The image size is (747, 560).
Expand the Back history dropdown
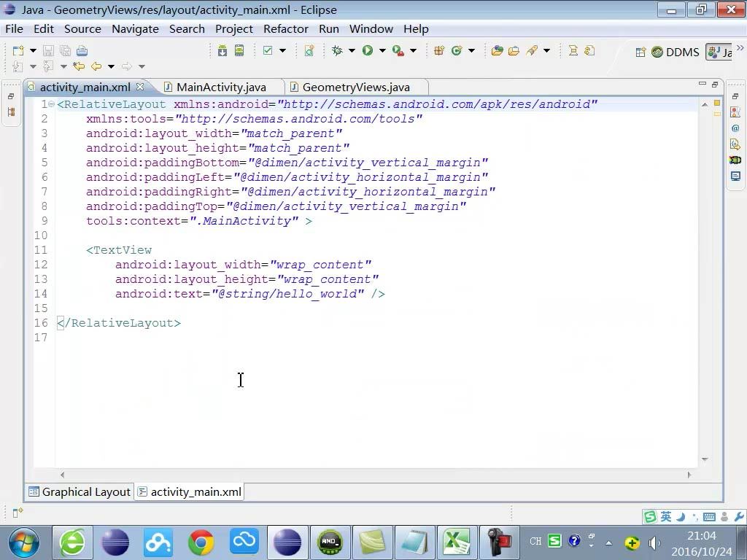click(x=111, y=66)
